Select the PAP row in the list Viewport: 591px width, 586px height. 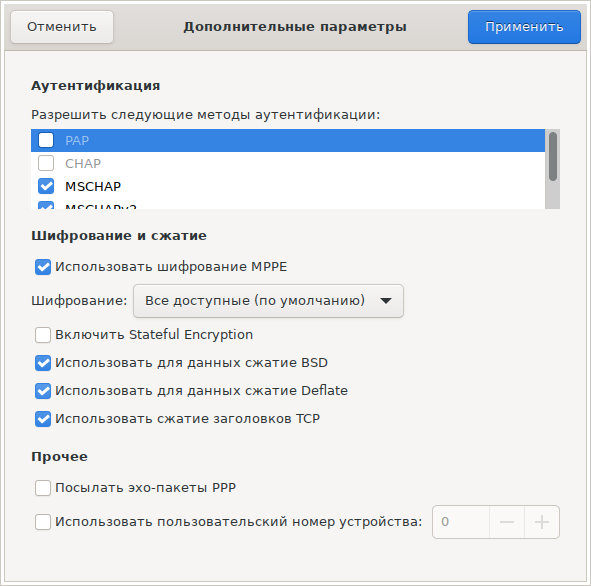pos(288,140)
